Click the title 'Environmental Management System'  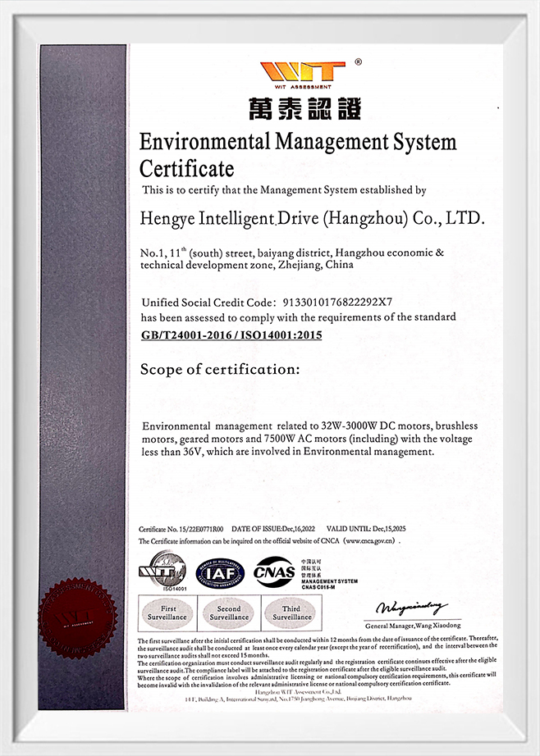[298, 142]
